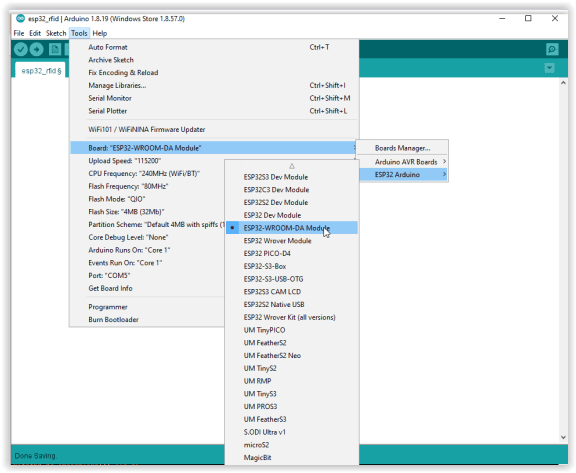The width and height of the screenshot is (576, 473).
Task: Select UM TinyPICO board
Action: coord(292,330)
